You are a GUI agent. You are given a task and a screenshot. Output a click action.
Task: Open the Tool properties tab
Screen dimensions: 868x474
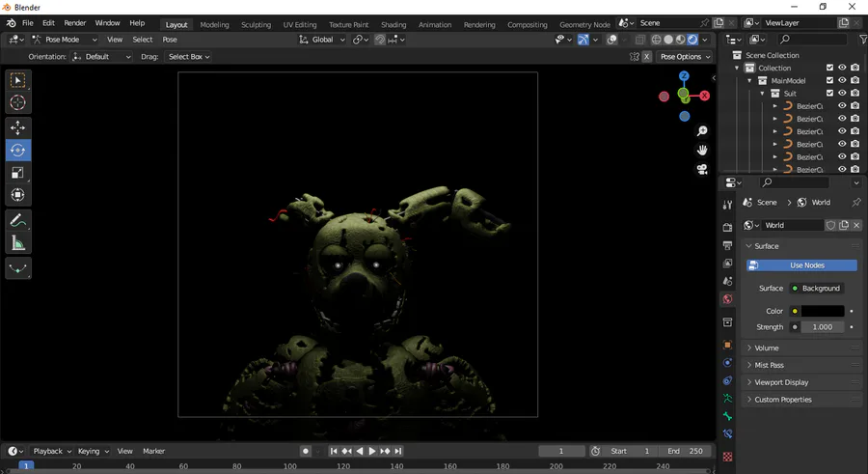727,205
